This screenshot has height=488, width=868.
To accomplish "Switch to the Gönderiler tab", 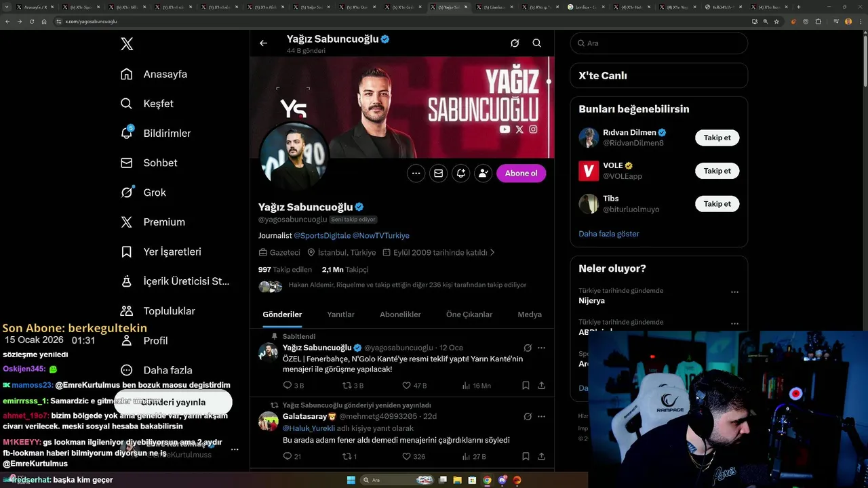I will click(282, 314).
